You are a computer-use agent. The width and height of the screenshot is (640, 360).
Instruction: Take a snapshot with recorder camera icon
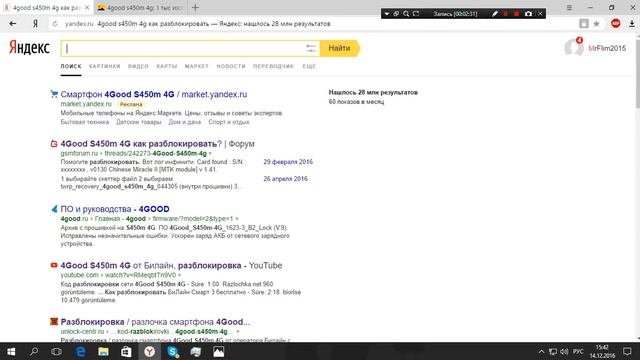528,14
